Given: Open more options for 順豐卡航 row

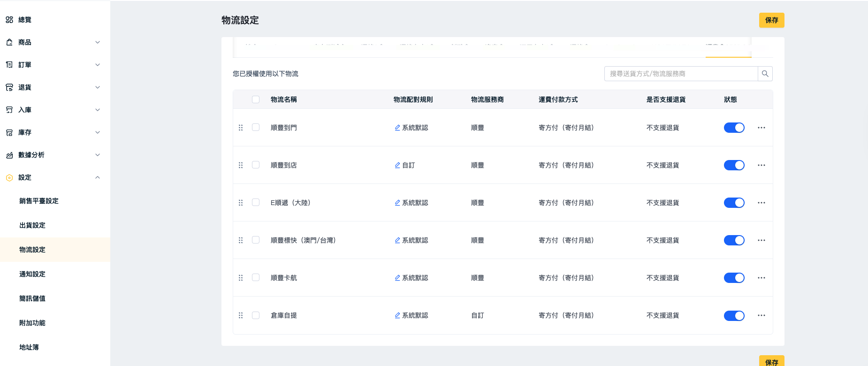Looking at the screenshot, I should (761, 278).
